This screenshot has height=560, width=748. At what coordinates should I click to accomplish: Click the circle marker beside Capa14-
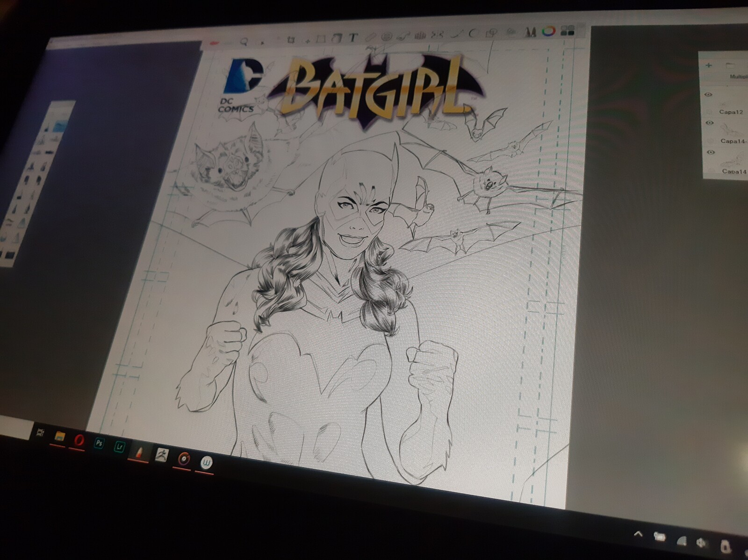pos(711,141)
